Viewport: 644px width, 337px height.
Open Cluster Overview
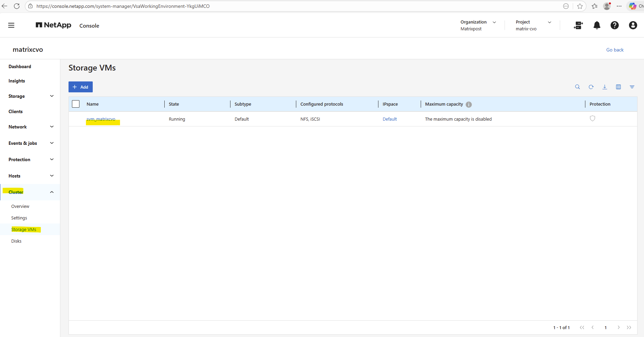(20, 206)
